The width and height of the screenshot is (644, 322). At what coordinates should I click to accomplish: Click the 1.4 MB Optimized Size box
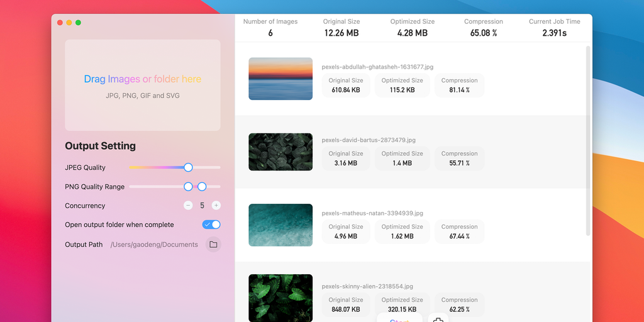point(402,158)
